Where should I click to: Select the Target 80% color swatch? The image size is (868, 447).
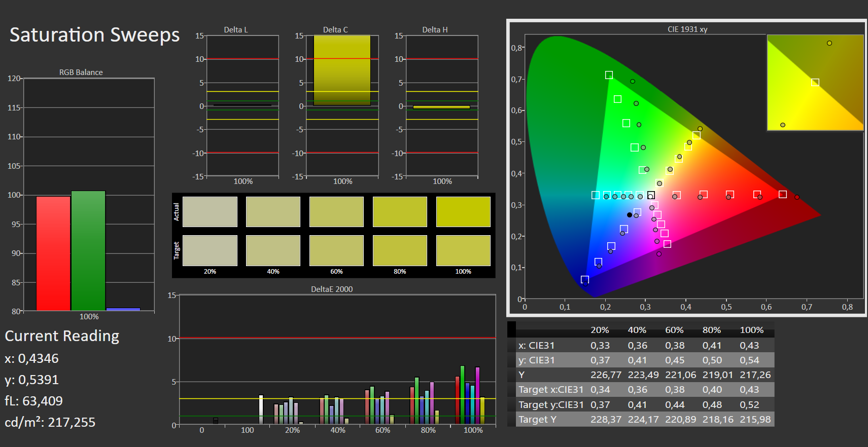[x=400, y=250]
